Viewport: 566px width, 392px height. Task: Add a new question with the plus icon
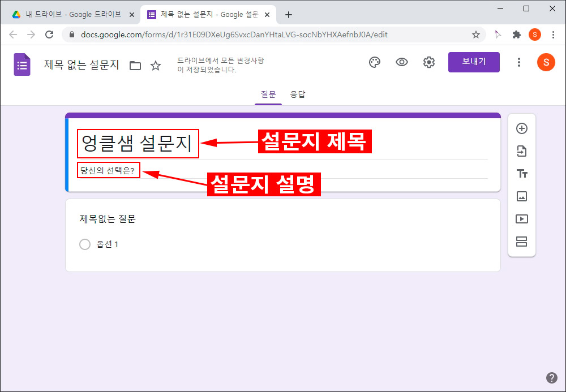522,128
